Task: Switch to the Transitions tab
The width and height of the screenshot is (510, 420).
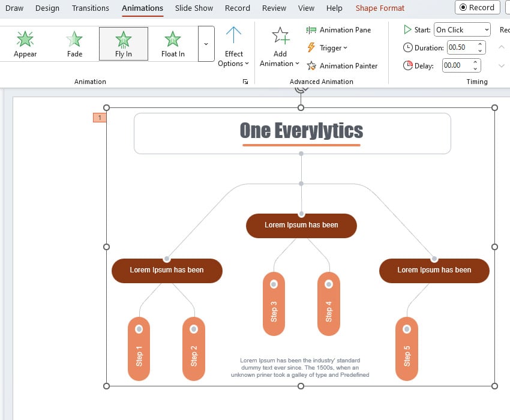Action: (x=91, y=8)
